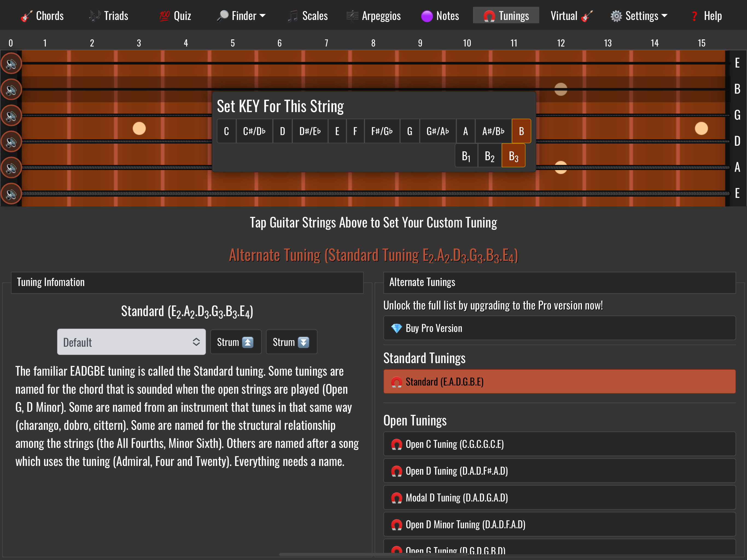Click the tuner icon beside Open D Minor Tuning
Image resolution: width=747 pixels, height=560 pixels.
pyautogui.click(x=396, y=525)
